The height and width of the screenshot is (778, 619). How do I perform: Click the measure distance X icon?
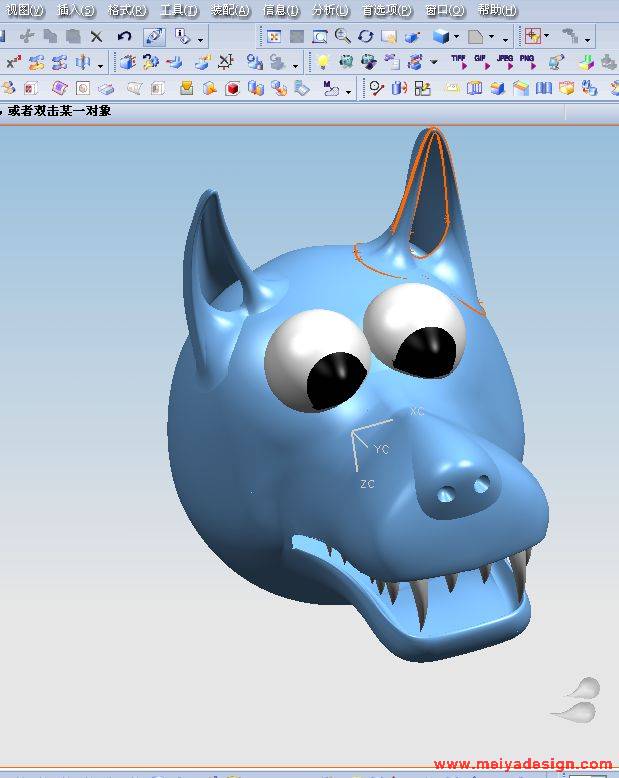point(226,62)
